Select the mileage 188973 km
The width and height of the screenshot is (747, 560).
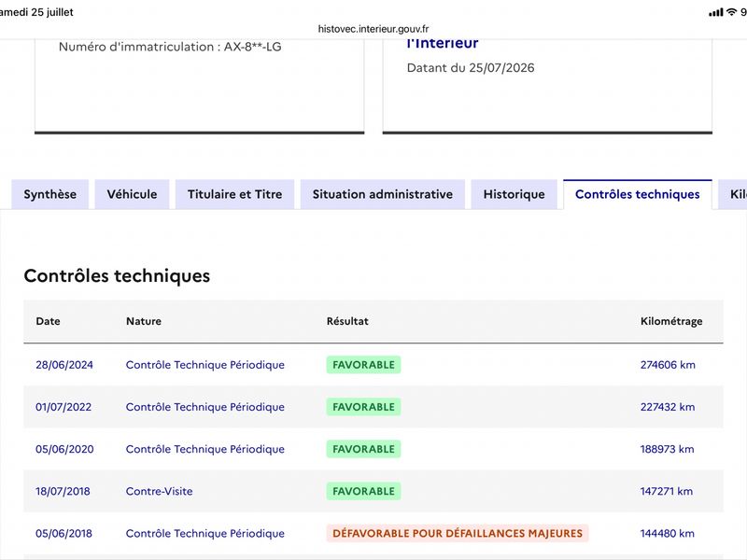[x=667, y=449]
